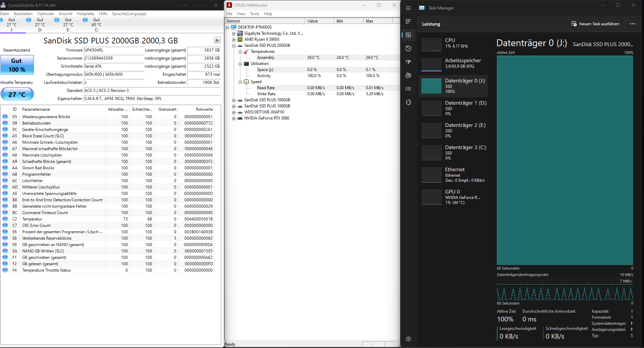Click NVIDIA GeForce RTX 3080 icon in HWMonitor
This screenshot has height=348, width=644.
(x=240, y=118)
